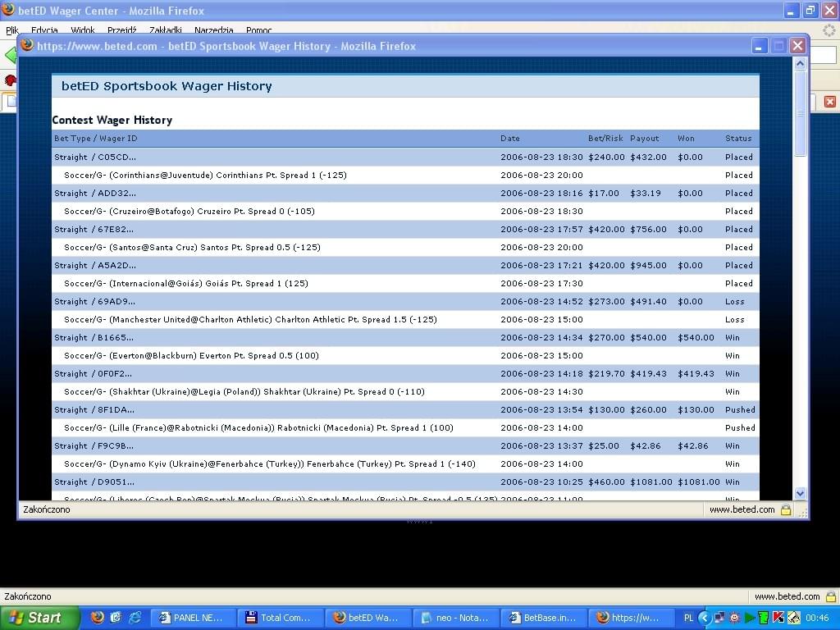Viewport: 840px width, 630px height.
Task: Click wager row Straight / B1665...
Action: pyautogui.click(x=405, y=338)
